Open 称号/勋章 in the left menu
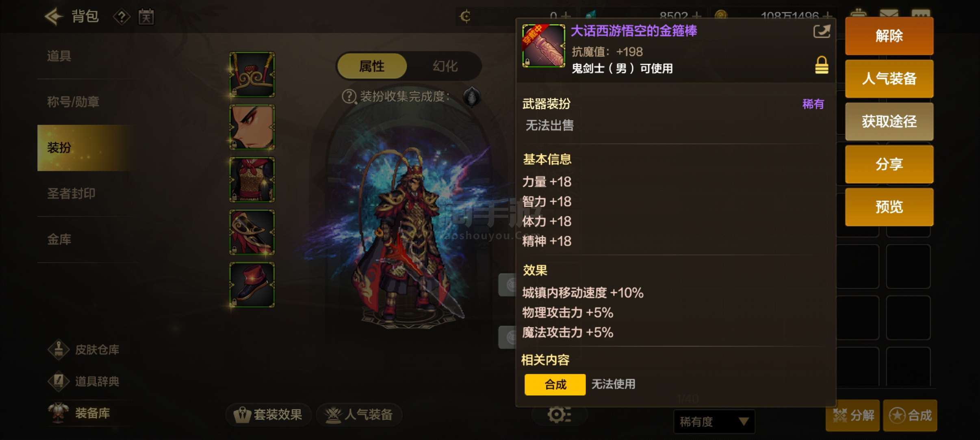 (73, 101)
